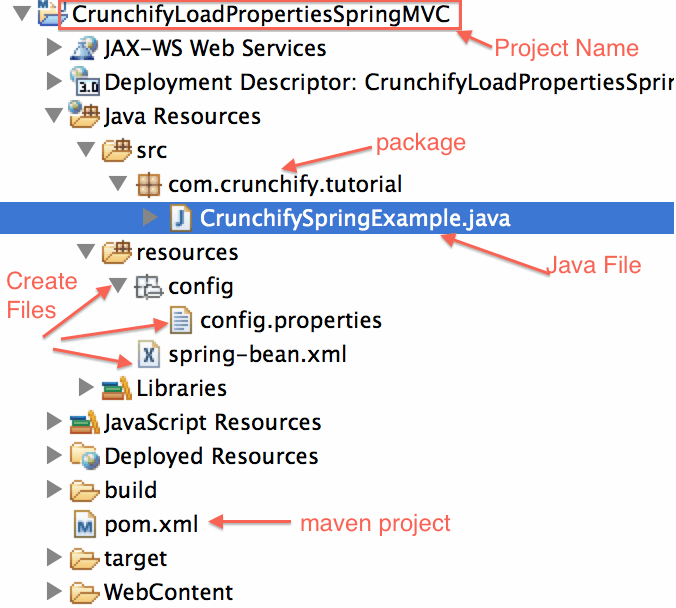Collapse the src source folder arrow
Viewport: 676px width, 608px height.
pyautogui.click(x=86, y=150)
